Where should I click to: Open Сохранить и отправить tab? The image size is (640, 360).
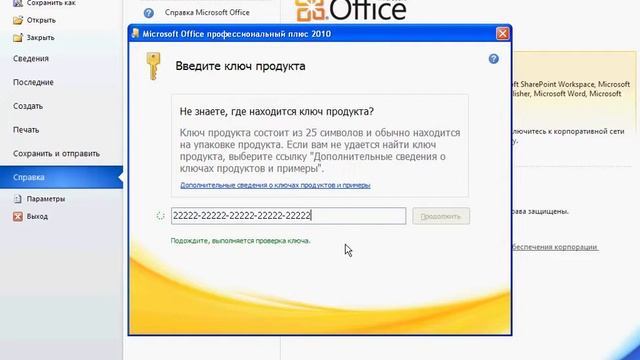(56, 154)
